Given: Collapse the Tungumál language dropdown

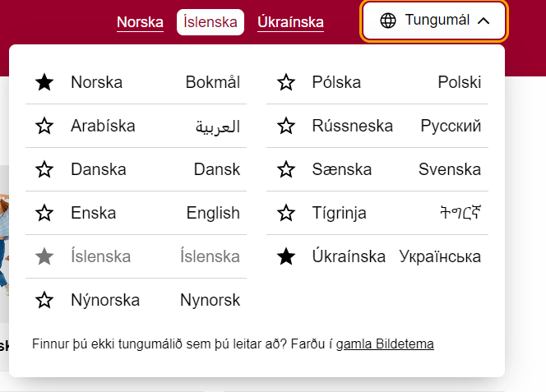Looking at the screenshot, I should 436,21.
